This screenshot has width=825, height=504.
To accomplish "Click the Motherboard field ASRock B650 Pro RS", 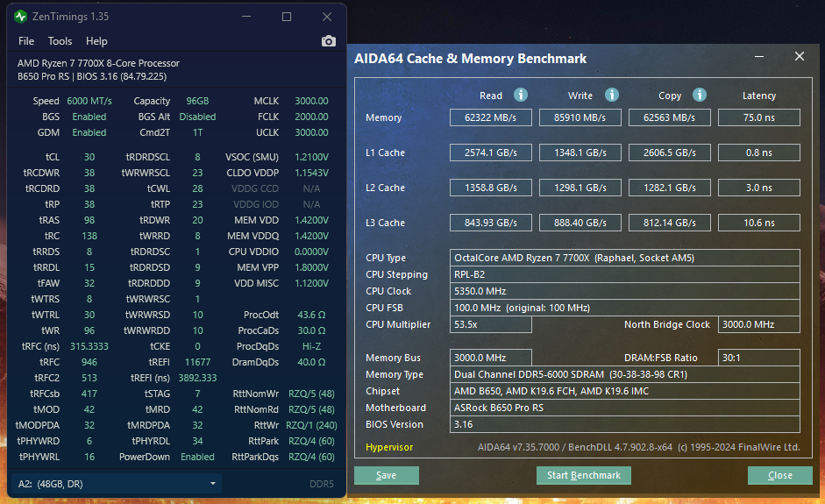I will point(625,408).
